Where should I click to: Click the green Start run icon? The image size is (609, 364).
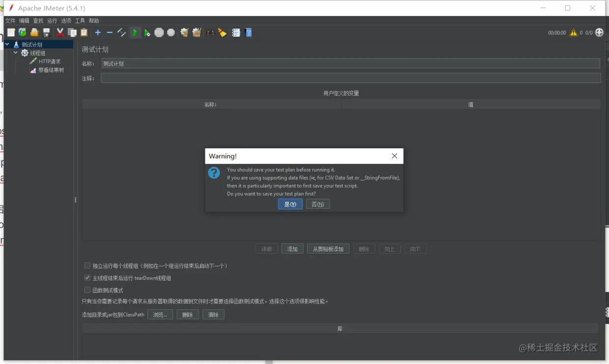(135, 32)
